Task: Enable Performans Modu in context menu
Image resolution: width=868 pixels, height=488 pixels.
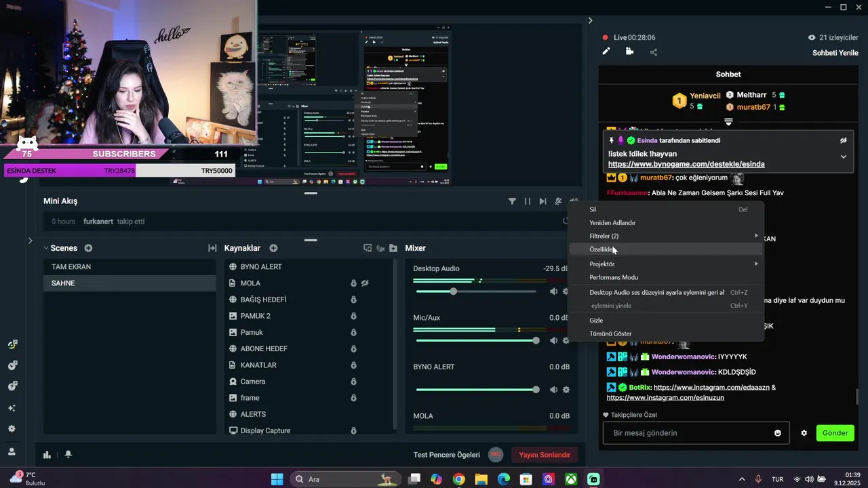Action: 665,277
